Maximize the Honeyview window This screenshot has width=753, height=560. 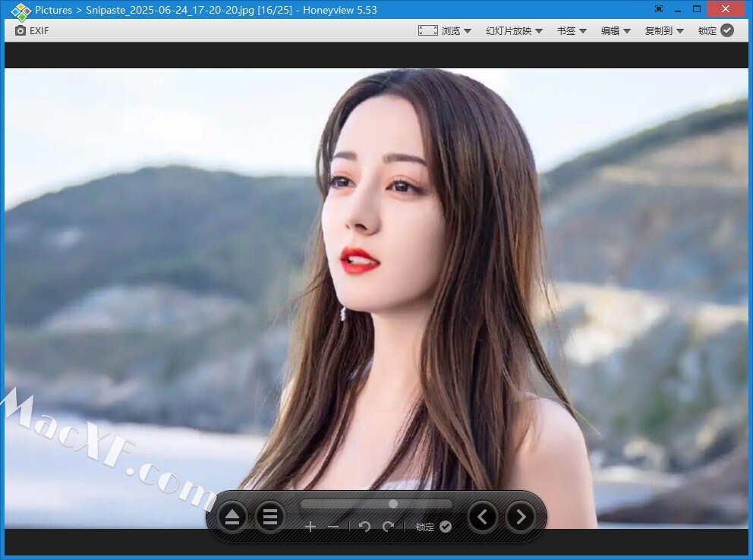tap(697, 8)
